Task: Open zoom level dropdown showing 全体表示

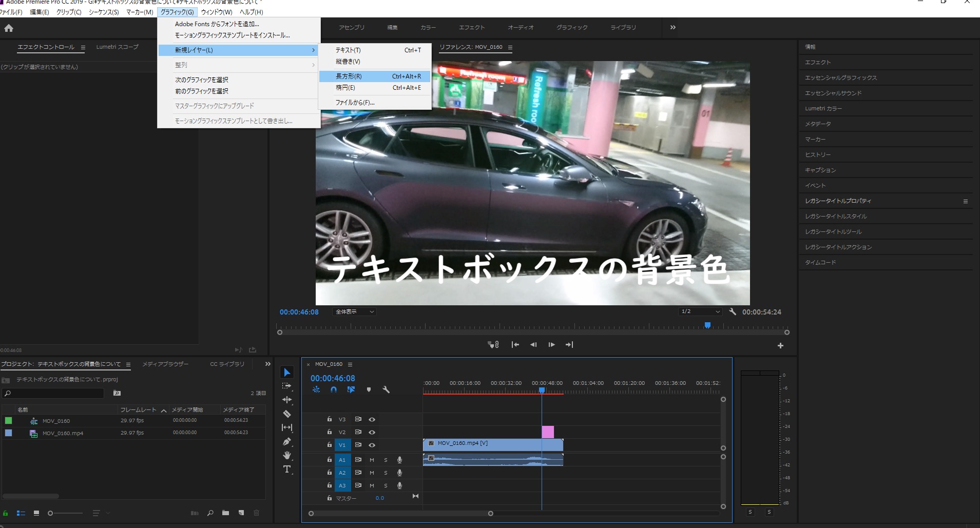Action: [354, 311]
